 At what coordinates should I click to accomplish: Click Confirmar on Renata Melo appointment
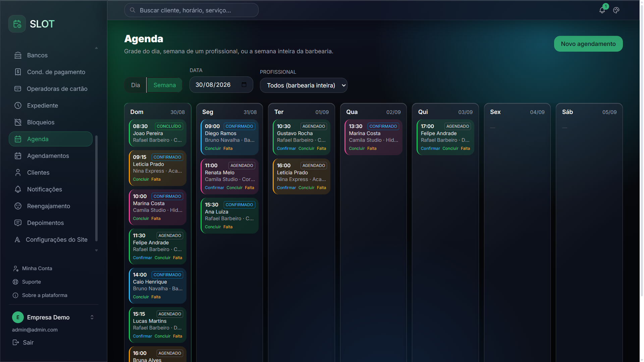(214, 188)
